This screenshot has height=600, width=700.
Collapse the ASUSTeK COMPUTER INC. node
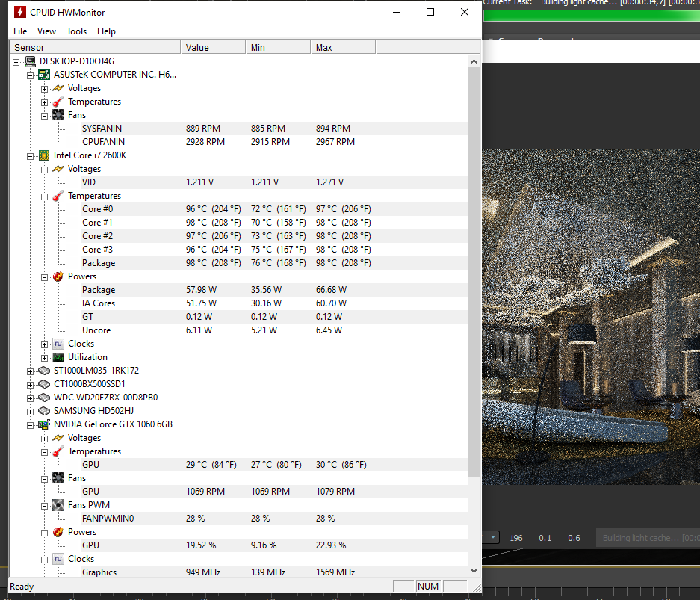tap(30, 75)
